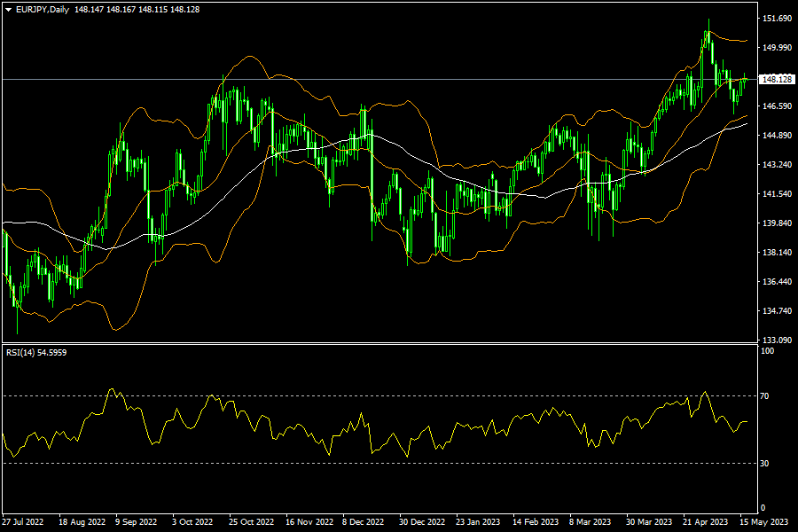The width and height of the screenshot is (798, 532).
Task: Click the 14 Feb 2023 date label
Action: click(x=536, y=522)
